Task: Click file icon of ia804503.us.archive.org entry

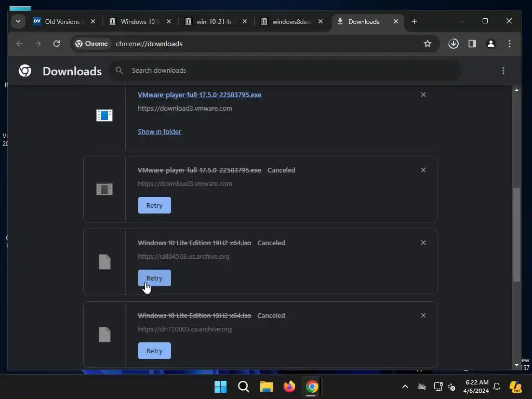Action: [104, 262]
